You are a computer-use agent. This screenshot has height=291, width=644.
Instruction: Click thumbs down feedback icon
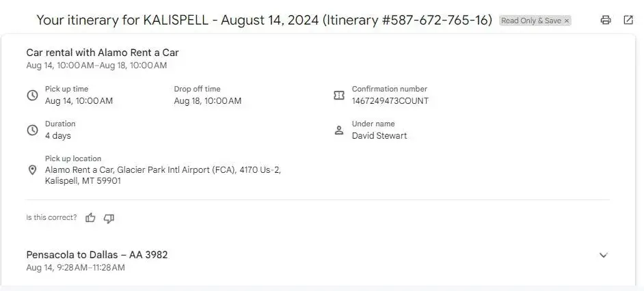[109, 218]
